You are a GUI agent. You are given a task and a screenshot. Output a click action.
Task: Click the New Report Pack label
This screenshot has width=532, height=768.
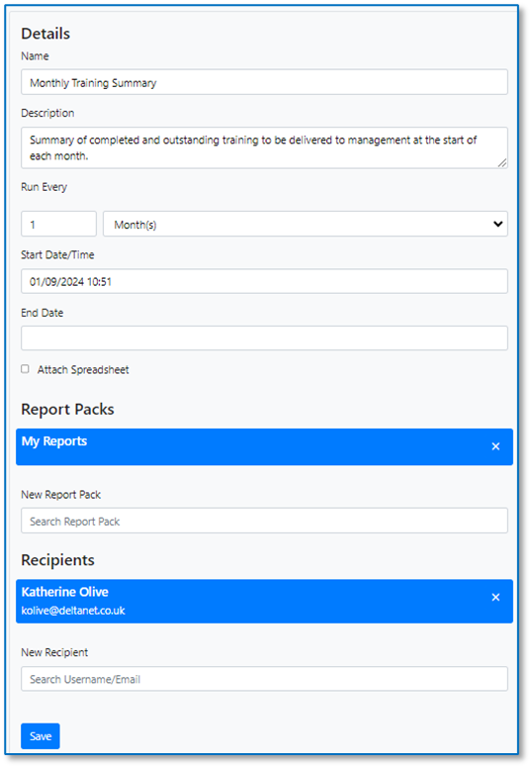point(60,495)
